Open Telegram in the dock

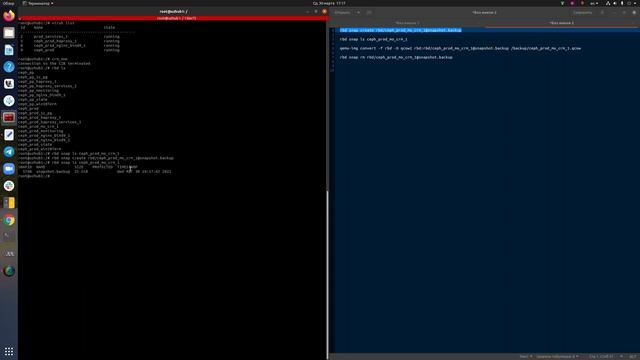click(9, 152)
